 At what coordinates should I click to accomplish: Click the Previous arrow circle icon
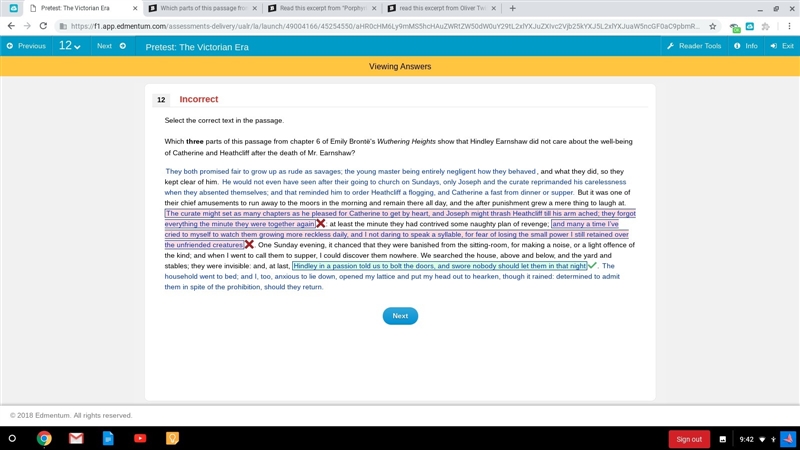tap(10, 46)
